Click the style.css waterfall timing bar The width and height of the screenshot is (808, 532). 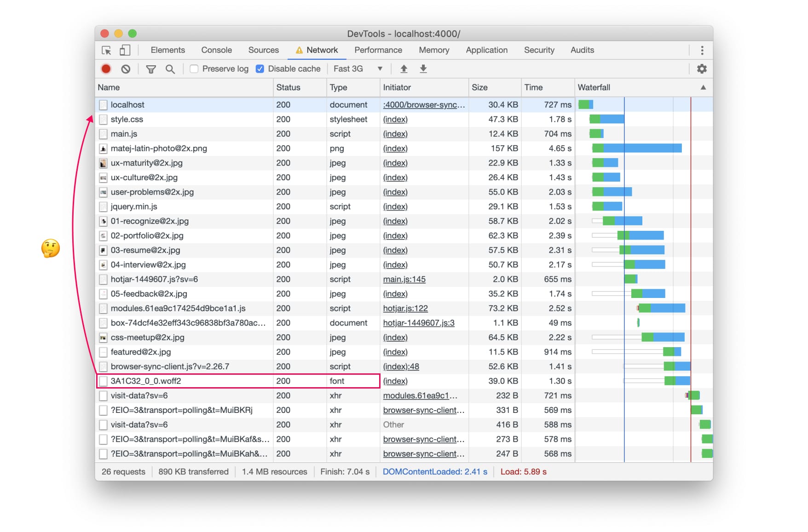tap(607, 119)
